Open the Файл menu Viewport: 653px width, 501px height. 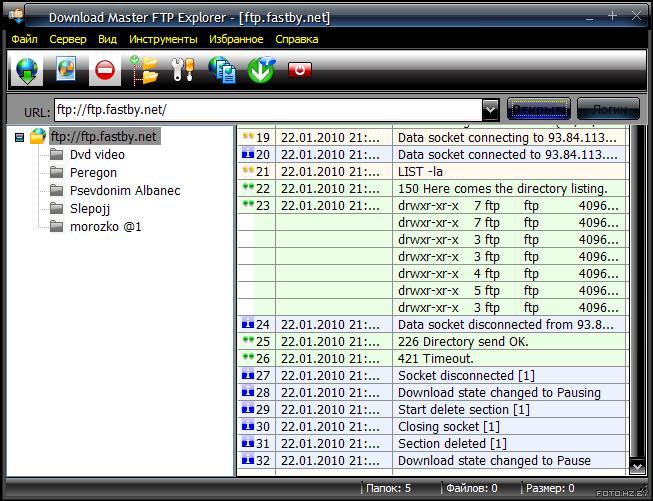24,39
